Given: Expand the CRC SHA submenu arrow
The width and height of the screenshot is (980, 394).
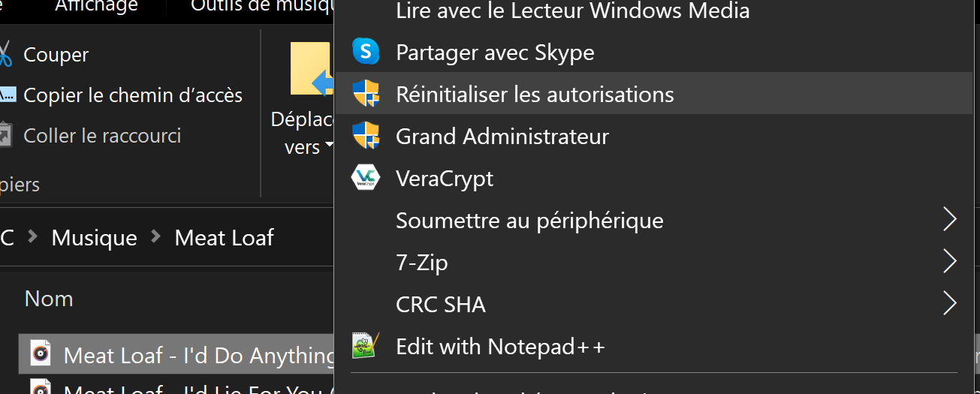Looking at the screenshot, I should (x=949, y=304).
